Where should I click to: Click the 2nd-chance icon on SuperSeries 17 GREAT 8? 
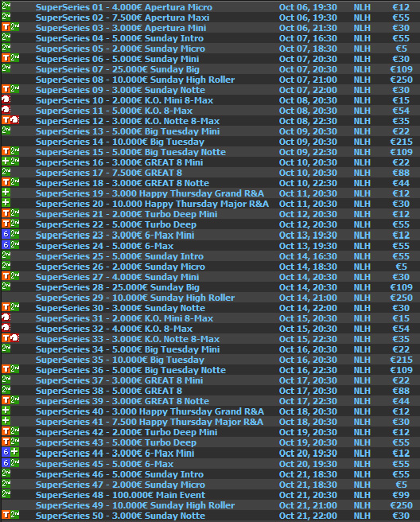6,171
